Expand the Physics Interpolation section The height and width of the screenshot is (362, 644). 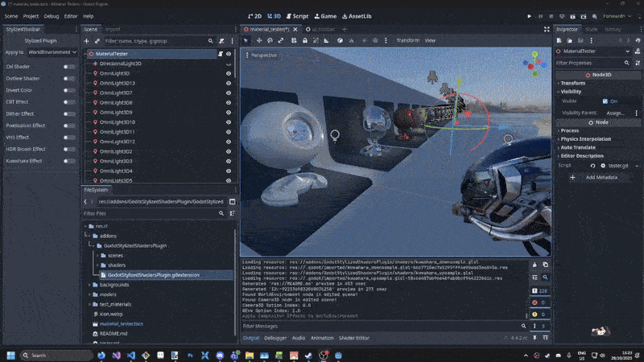coord(586,139)
